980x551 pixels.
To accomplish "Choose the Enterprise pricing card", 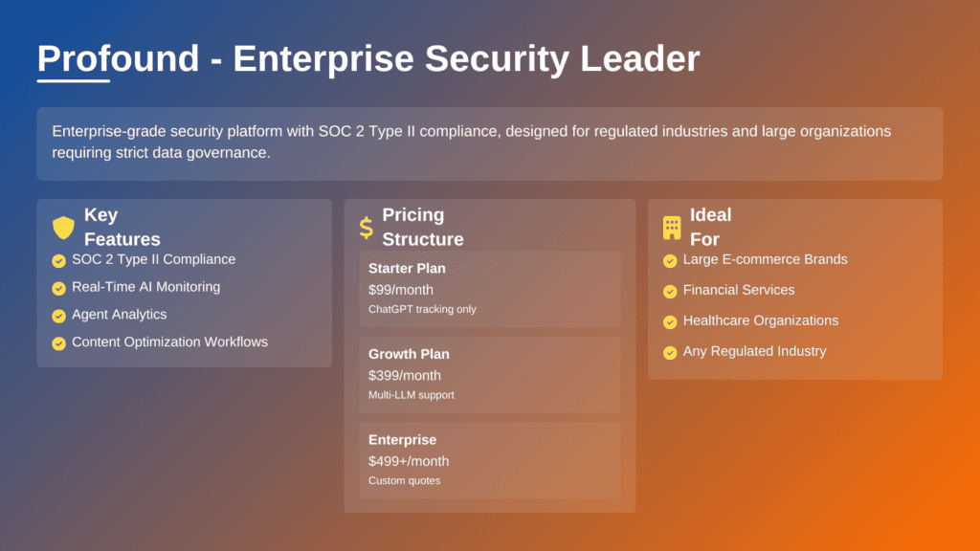I will pos(490,460).
